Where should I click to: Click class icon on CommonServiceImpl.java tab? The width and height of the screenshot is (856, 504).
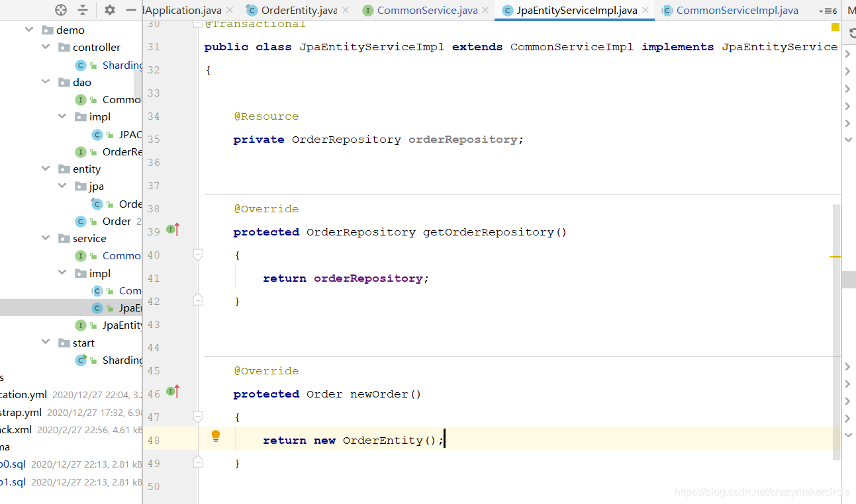[x=667, y=11]
